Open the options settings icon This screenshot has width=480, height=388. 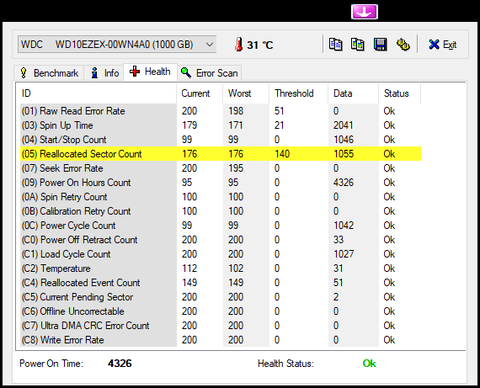403,45
